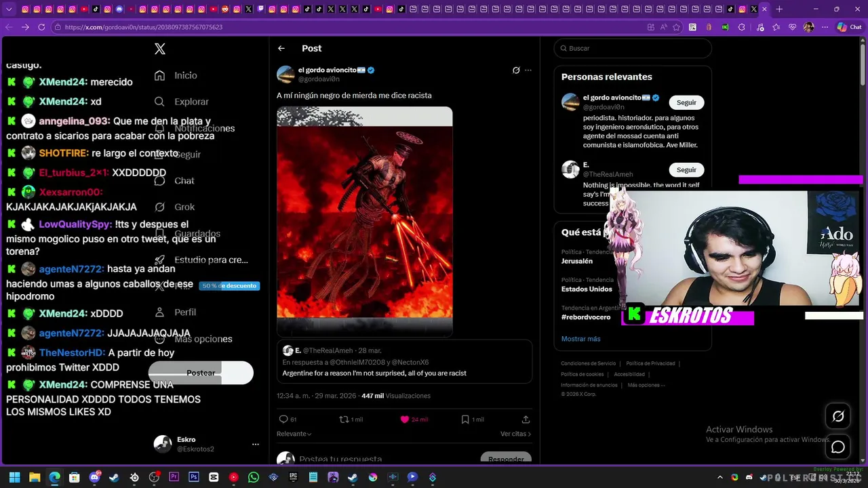
Task: Open Photoshop from the taskbar
Action: (x=194, y=477)
